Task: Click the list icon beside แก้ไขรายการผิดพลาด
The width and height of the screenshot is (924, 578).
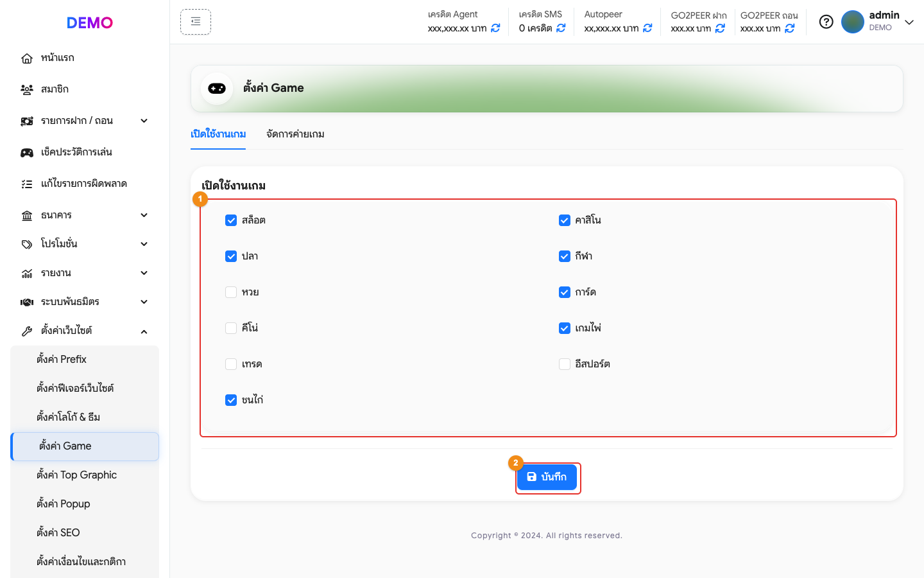Action: 27,184
